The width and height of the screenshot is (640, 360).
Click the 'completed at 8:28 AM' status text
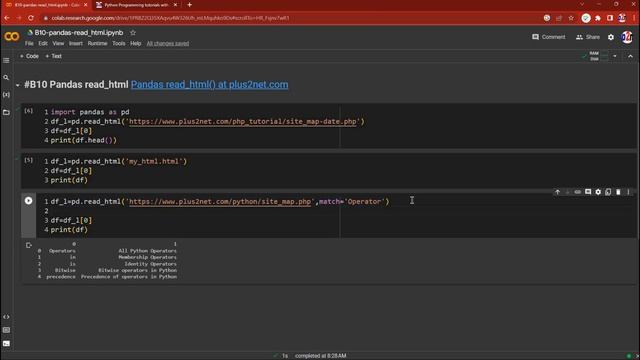320,356
